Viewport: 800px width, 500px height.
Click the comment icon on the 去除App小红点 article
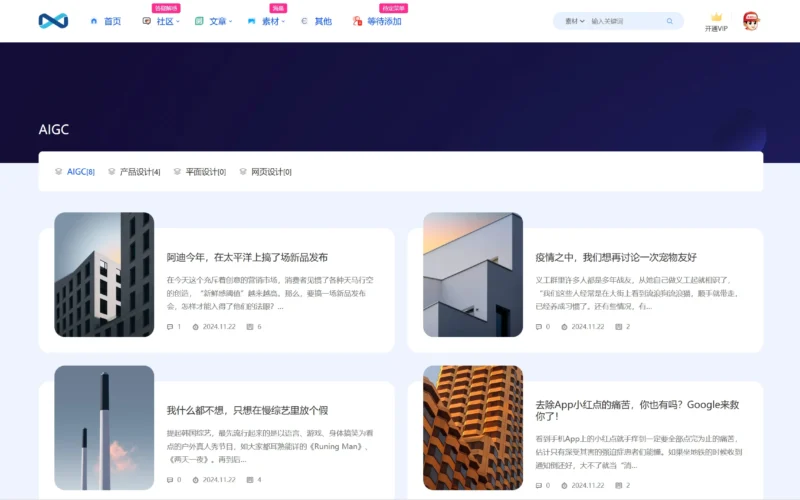(x=539, y=485)
